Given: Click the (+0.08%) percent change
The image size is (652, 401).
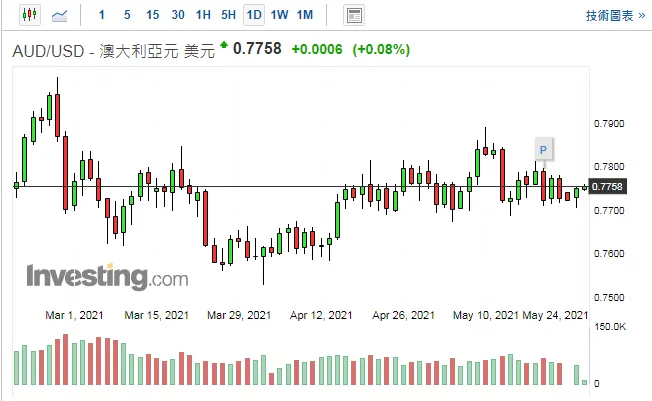Looking at the screenshot, I should 381,50.
